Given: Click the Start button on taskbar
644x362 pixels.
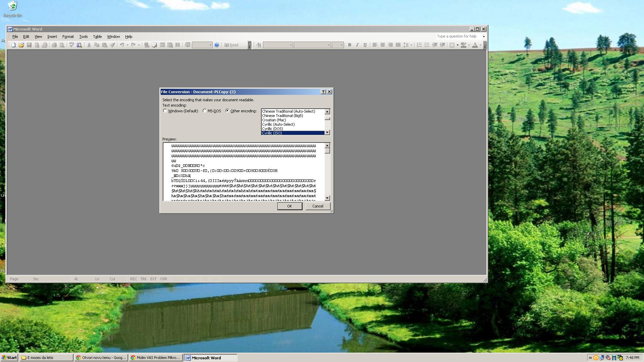Looking at the screenshot, I should coord(9,358).
